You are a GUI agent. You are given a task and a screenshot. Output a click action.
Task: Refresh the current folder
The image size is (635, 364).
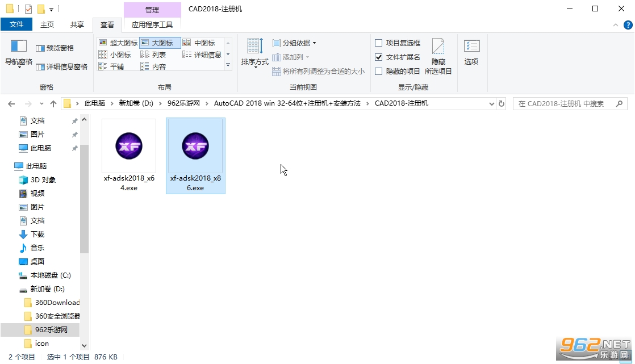(502, 104)
